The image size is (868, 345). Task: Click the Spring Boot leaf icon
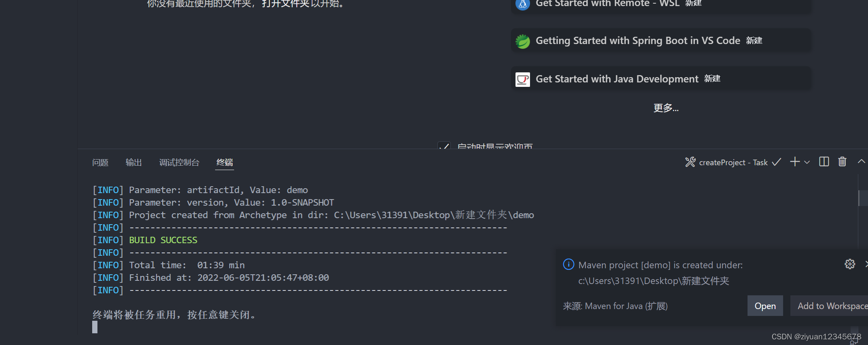522,41
